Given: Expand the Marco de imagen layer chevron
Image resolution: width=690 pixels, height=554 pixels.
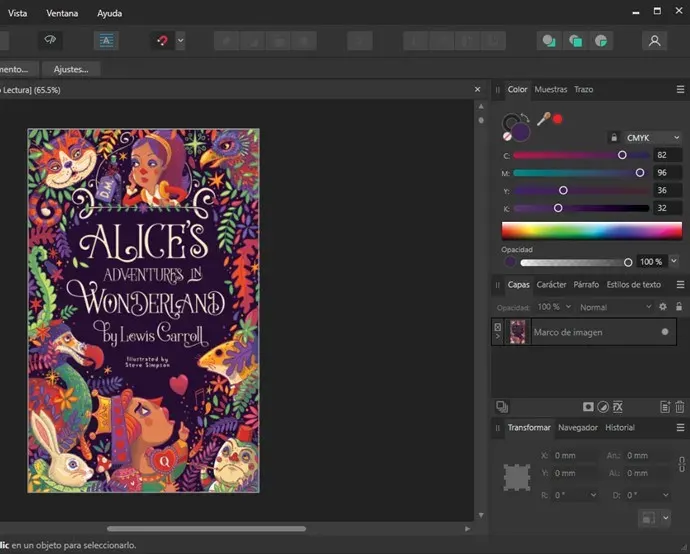Looking at the screenshot, I should click(498, 337).
